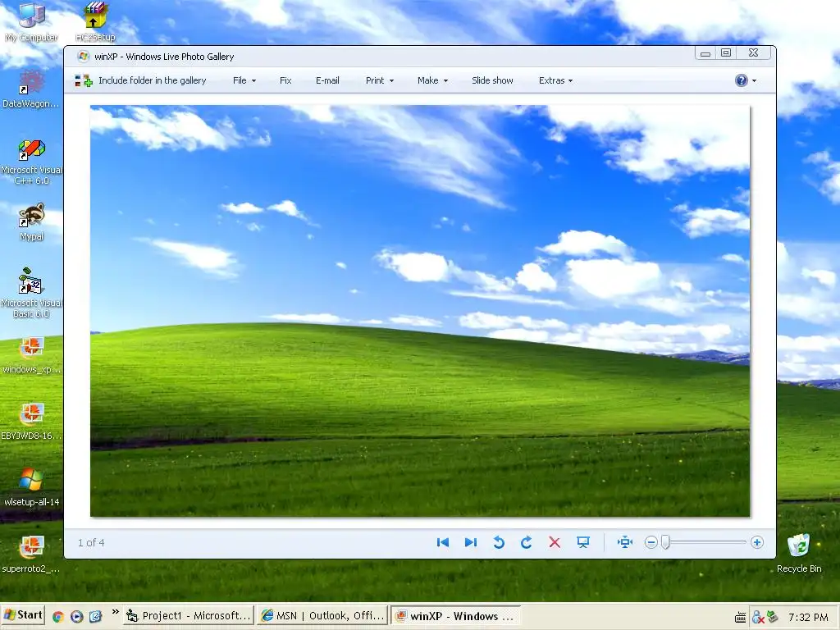Click the zoom out minus button
The height and width of the screenshot is (630, 840).
tap(651, 543)
